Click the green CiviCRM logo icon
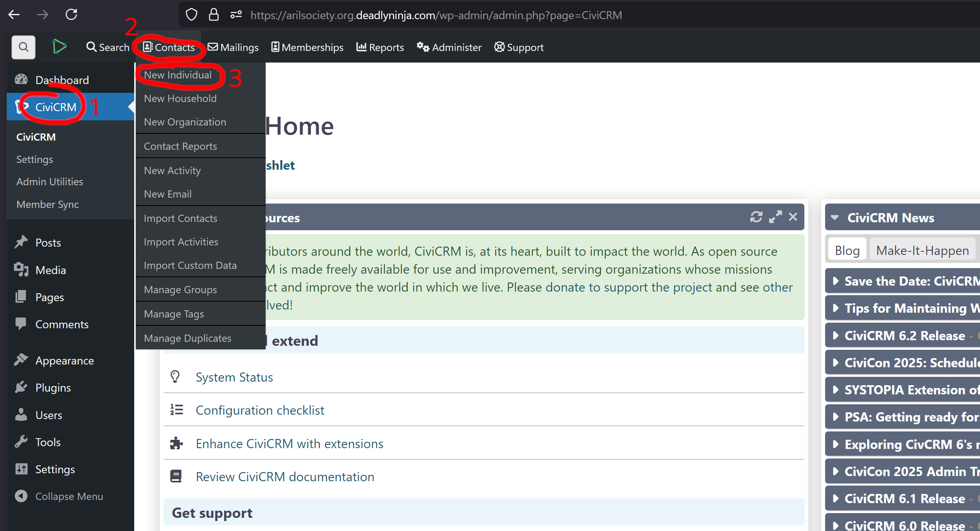The image size is (980, 531). [x=59, y=47]
